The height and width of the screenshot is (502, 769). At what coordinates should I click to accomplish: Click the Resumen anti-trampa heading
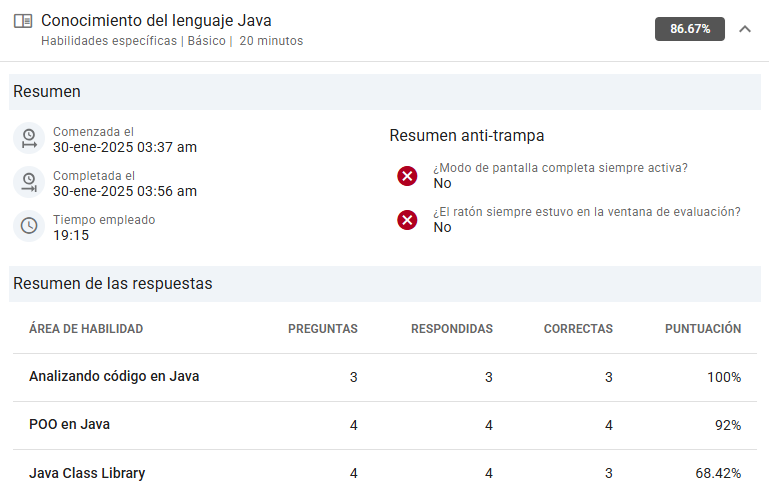[x=466, y=135]
